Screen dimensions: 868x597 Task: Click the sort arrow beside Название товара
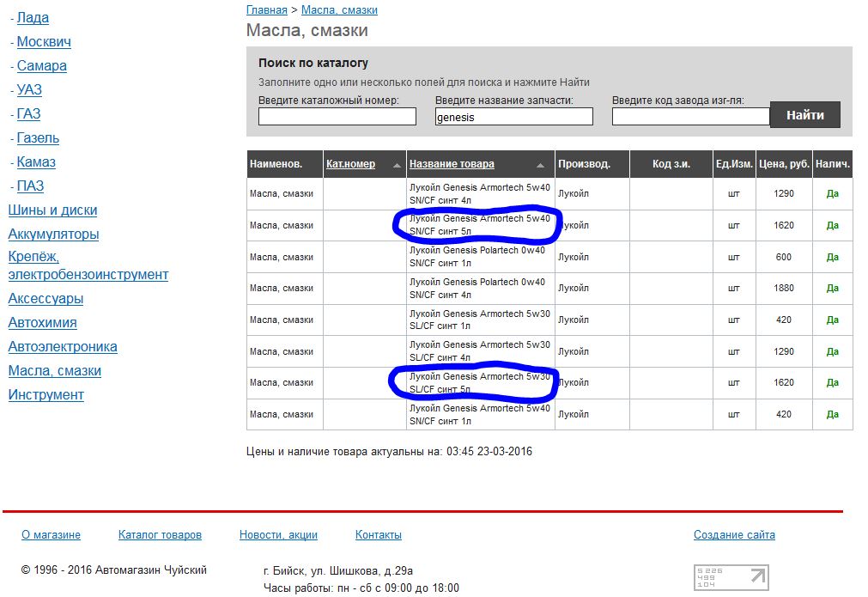[540, 165]
